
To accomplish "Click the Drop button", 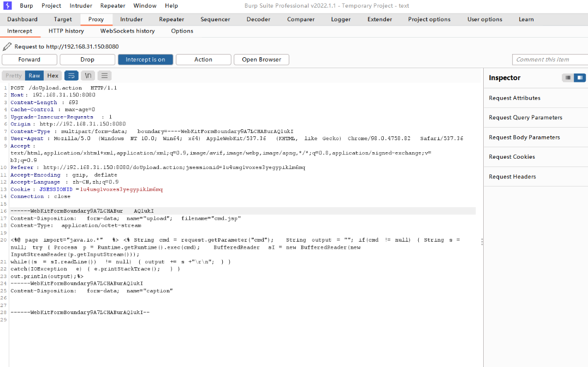I will (x=87, y=59).
